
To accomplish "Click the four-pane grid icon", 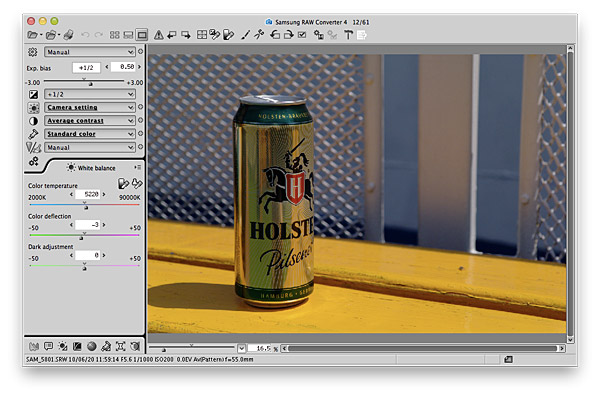I will [202, 35].
